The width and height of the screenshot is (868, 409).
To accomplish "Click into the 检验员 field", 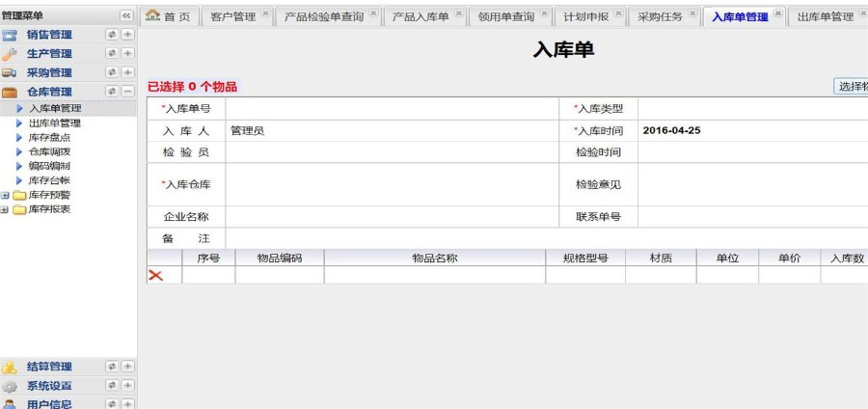I will 392,152.
